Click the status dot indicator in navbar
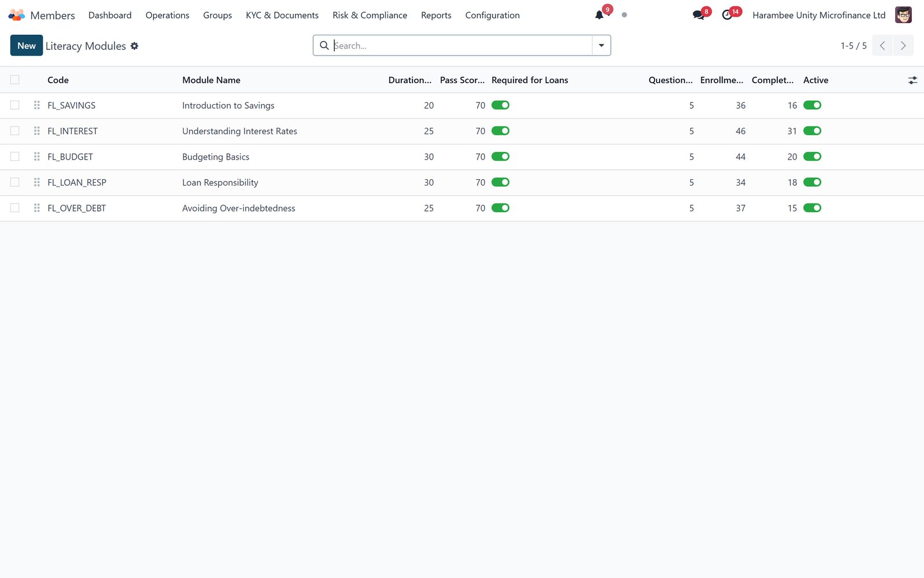 click(624, 15)
